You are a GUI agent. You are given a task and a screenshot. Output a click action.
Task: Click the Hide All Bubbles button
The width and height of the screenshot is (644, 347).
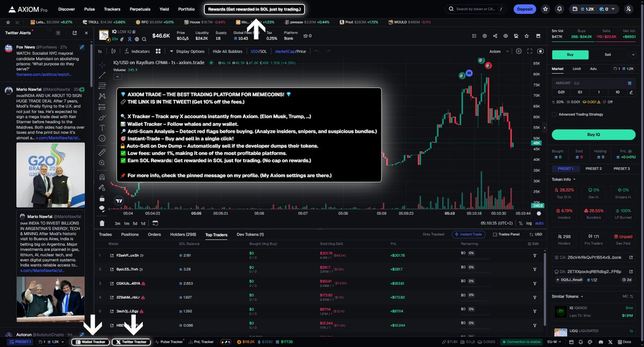[228, 52]
